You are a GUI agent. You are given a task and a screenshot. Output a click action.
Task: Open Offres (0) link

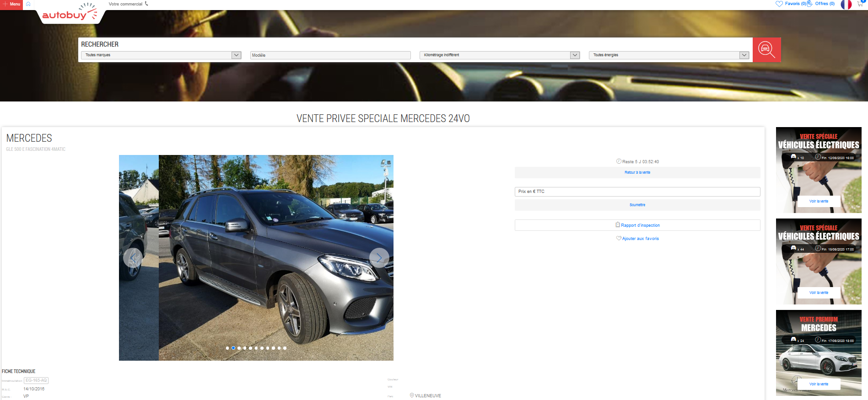821,4
